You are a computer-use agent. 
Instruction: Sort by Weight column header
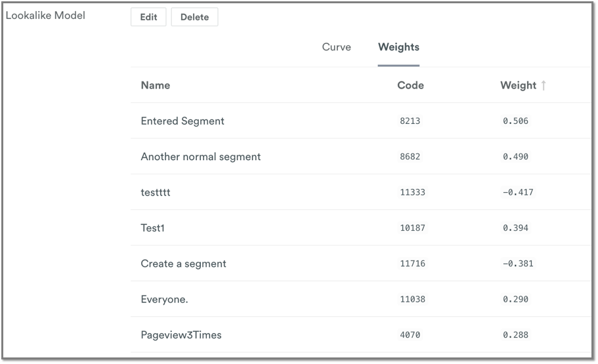tap(519, 85)
